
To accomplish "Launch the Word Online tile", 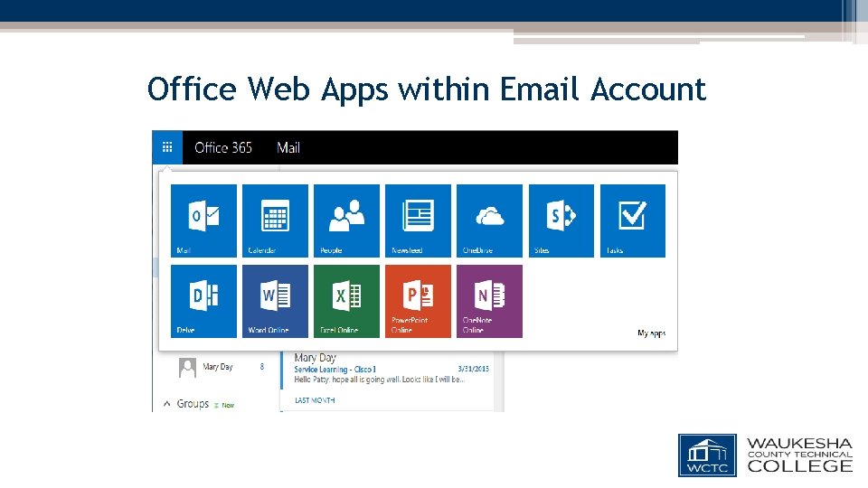I will [275, 301].
